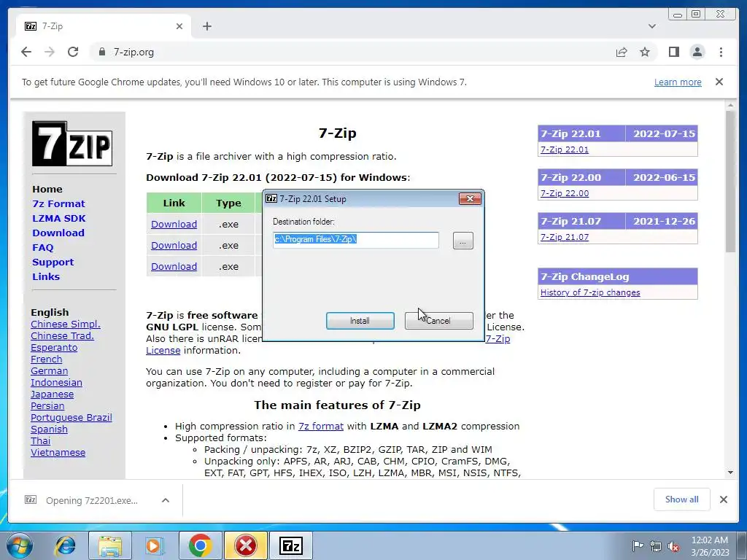747x560 pixels.
Task: Open Windows Explorer from taskbar
Action: [x=110, y=545]
